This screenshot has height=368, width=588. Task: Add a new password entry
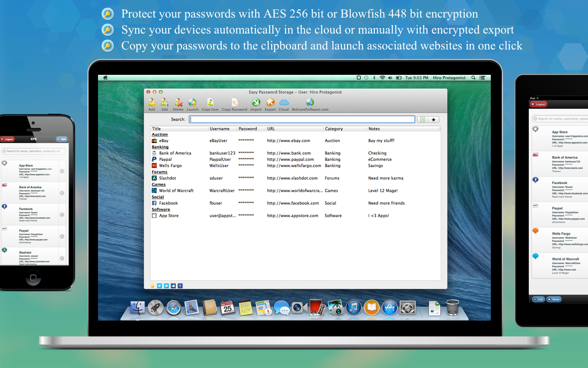point(152,104)
